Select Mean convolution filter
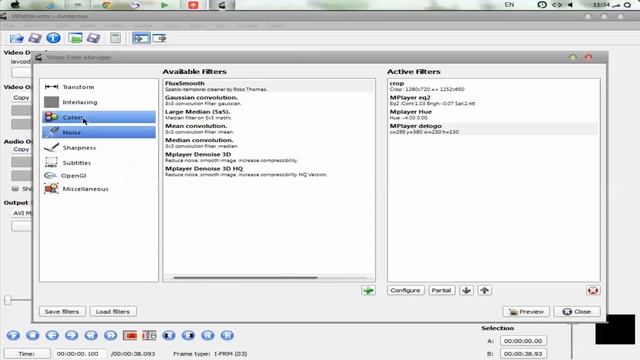 269,129
